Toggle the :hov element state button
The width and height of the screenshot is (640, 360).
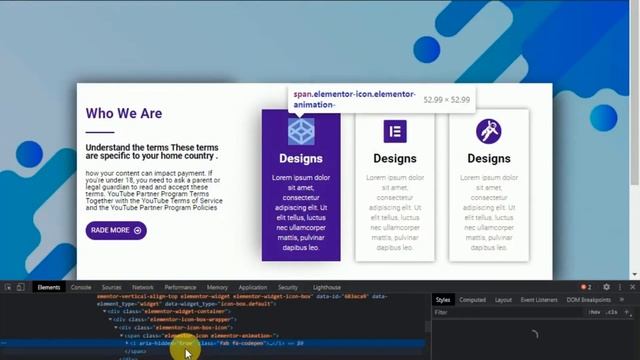point(594,312)
